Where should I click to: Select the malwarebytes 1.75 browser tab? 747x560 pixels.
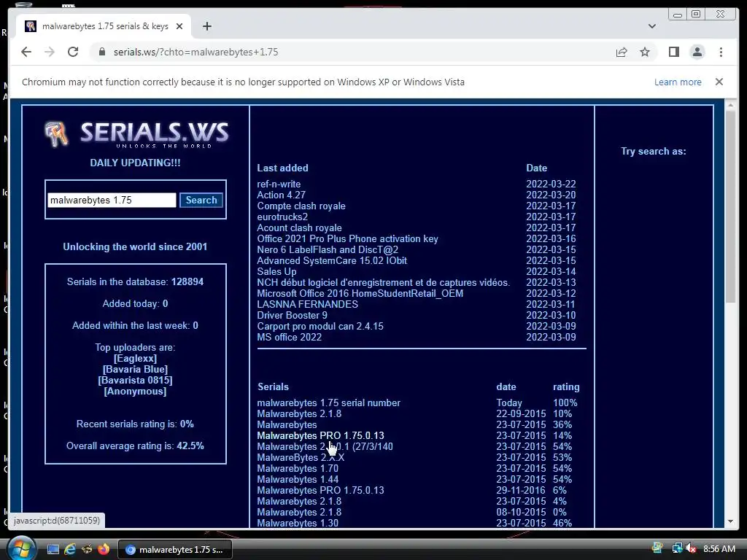pos(104,26)
